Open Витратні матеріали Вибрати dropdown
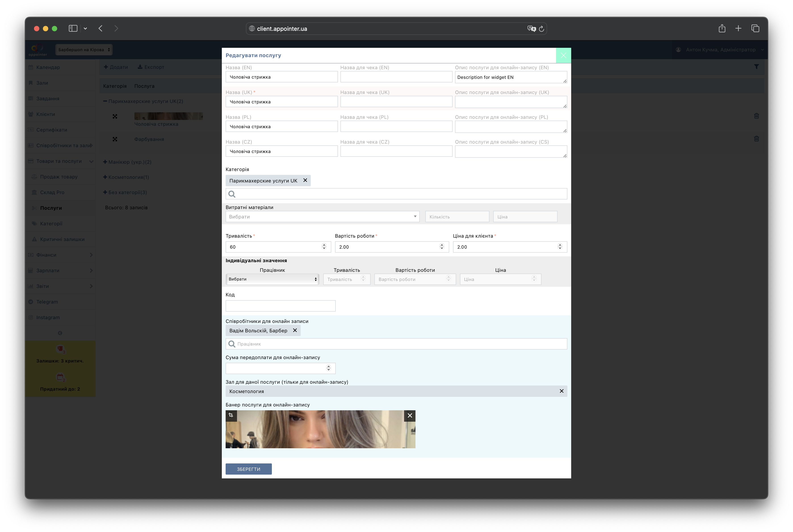Screen dimensions: 793x532 pos(322,216)
